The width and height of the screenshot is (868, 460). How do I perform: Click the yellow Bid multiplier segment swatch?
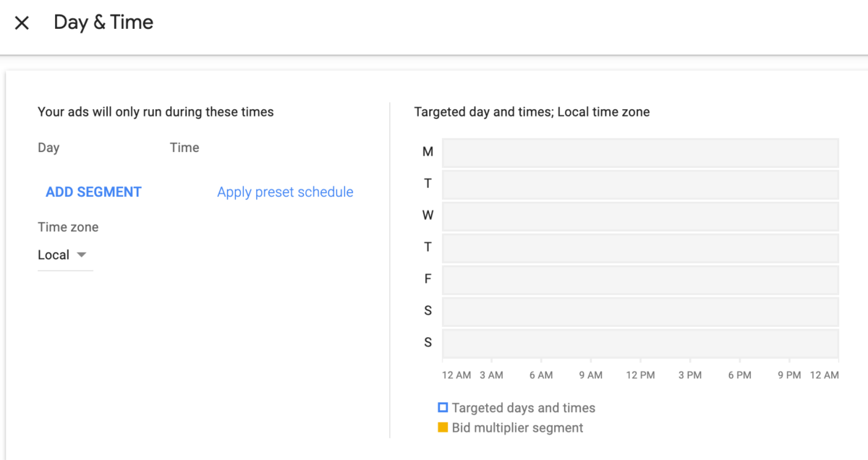coord(443,427)
